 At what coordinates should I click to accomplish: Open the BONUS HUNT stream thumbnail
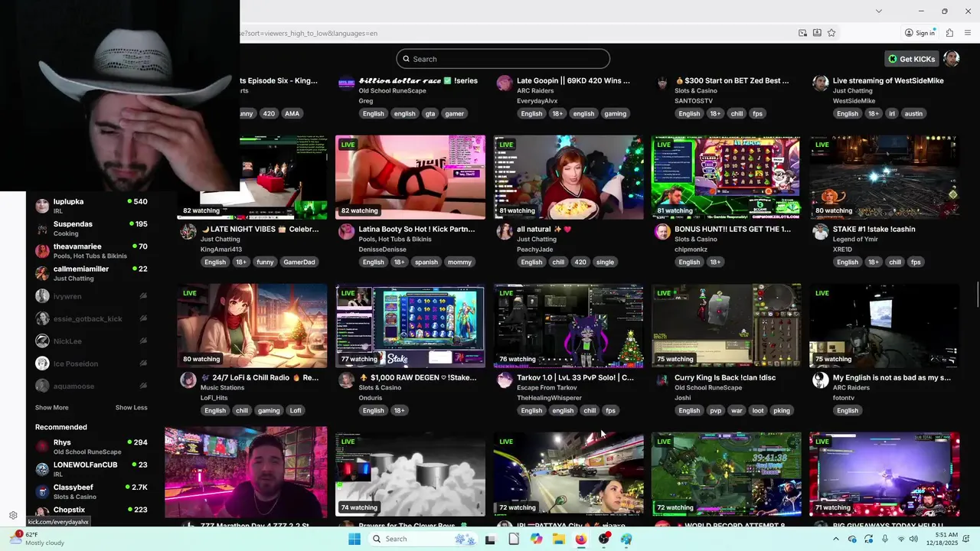(x=726, y=178)
